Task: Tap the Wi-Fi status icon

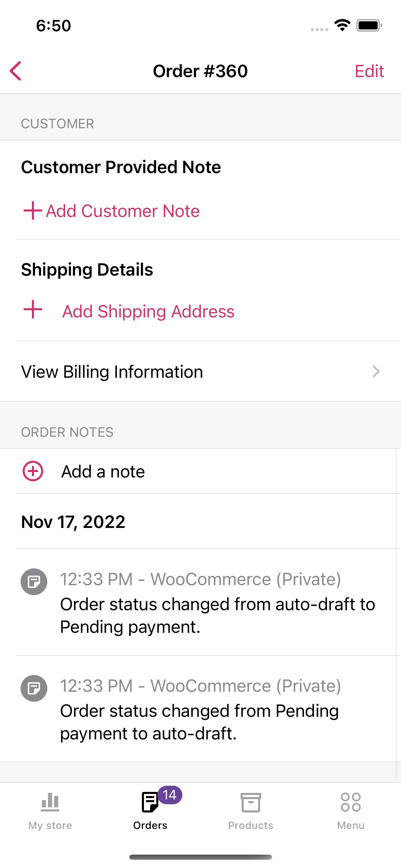Action: point(342,25)
